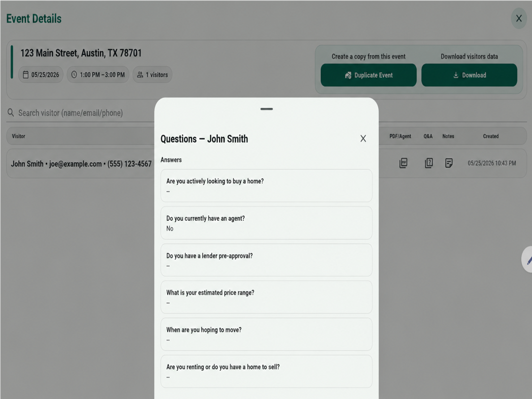Select the 'Are you renting or do you have a home to sell?' card

266,371
